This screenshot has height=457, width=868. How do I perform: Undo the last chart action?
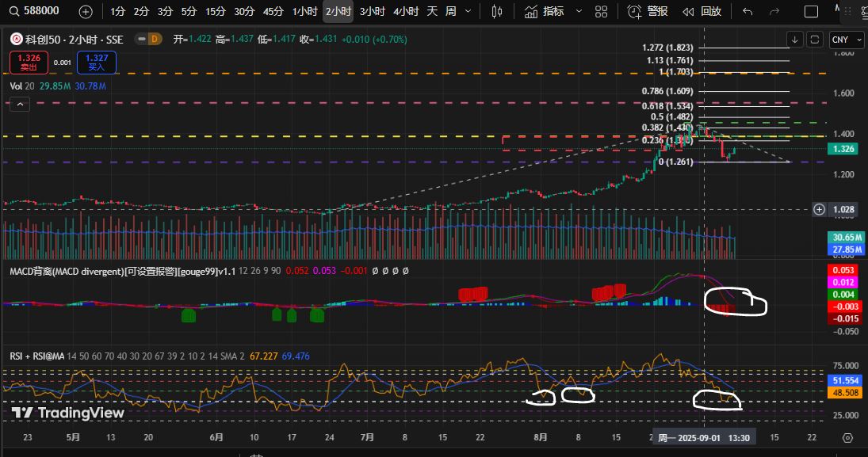pos(748,12)
